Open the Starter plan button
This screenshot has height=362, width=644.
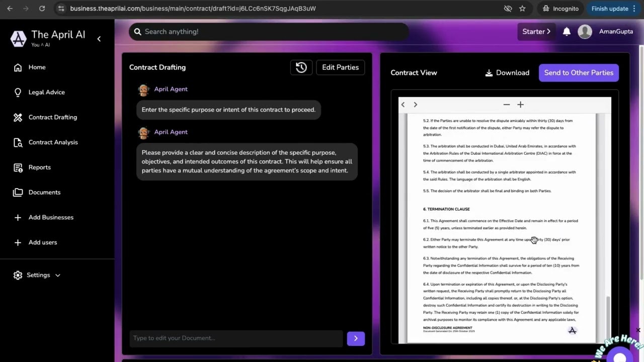tap(536, 32)
